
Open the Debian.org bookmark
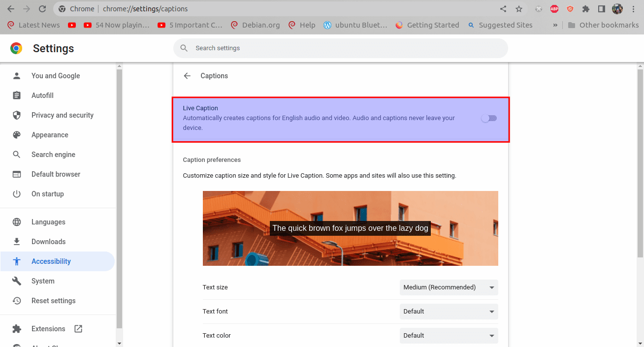tap(255, 25)
